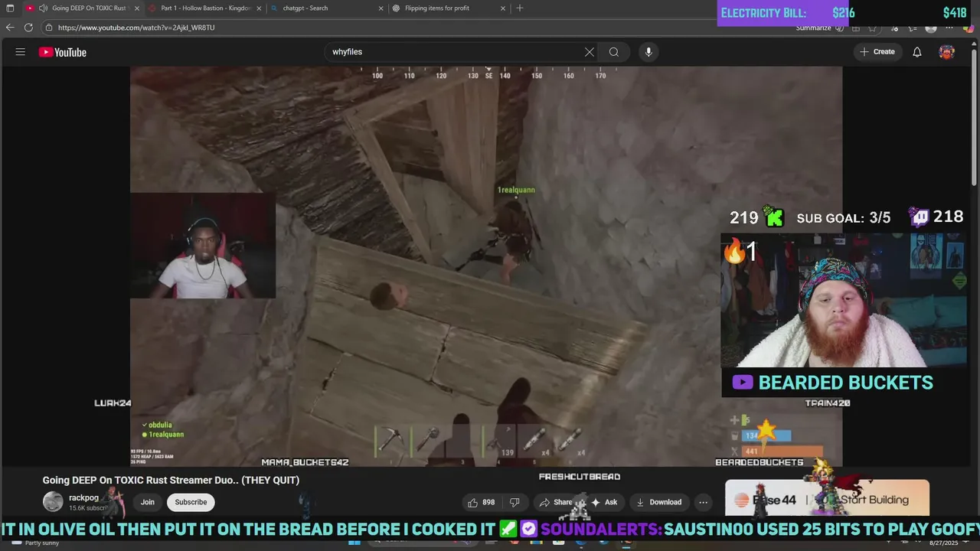The height and width of the screenshot is (551, 980).
Task: Open YouTube notifications bell
Action: (x=916, y=52)
